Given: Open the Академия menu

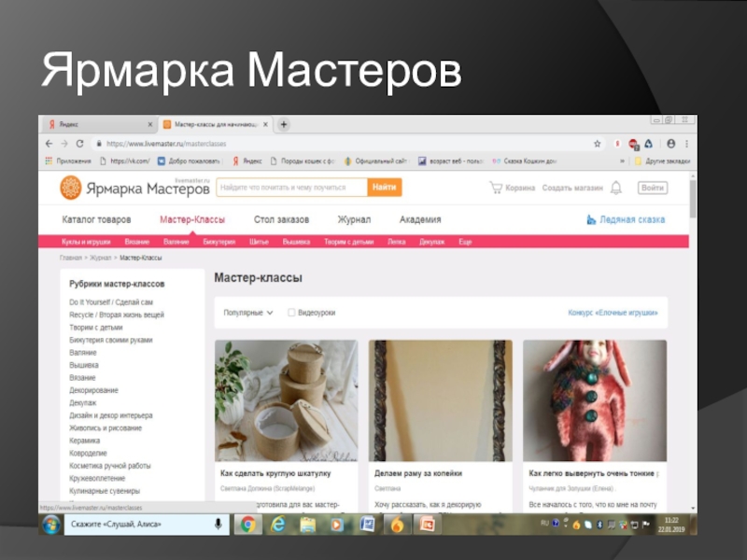Looking at the screenshot, I should coord(420,219).
